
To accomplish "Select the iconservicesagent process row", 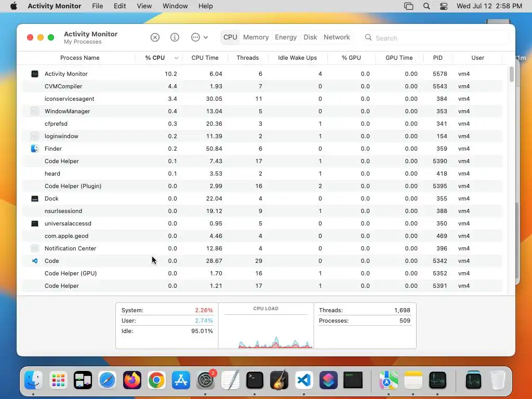I will (262, 99).
